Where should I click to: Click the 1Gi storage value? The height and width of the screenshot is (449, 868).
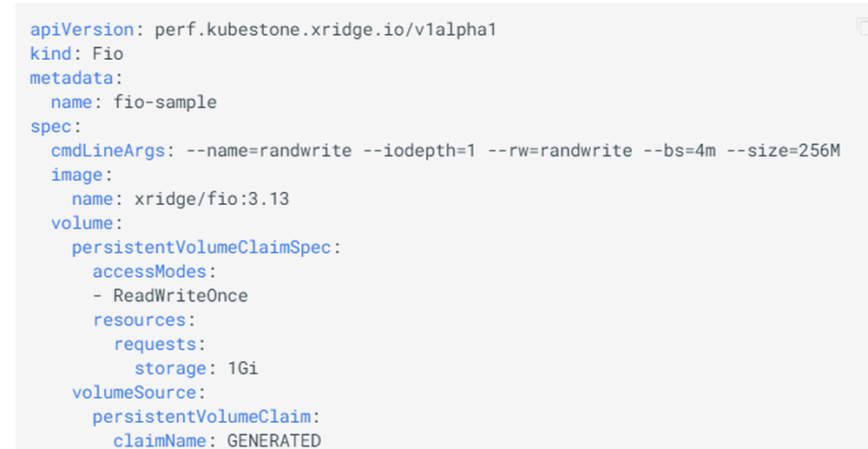(243, 368)
